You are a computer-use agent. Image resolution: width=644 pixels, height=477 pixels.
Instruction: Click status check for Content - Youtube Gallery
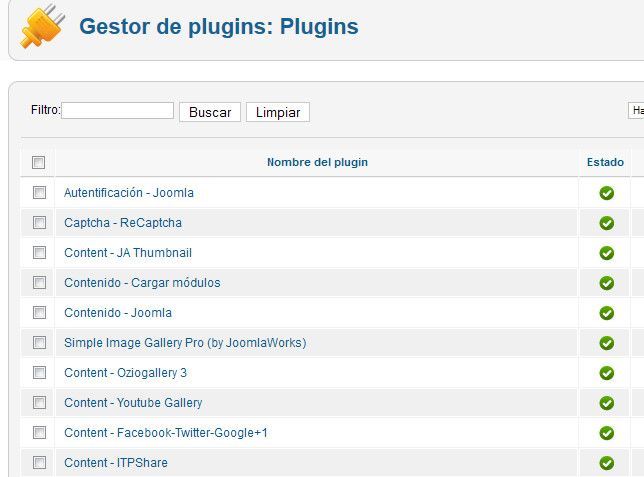coord(606,403)
